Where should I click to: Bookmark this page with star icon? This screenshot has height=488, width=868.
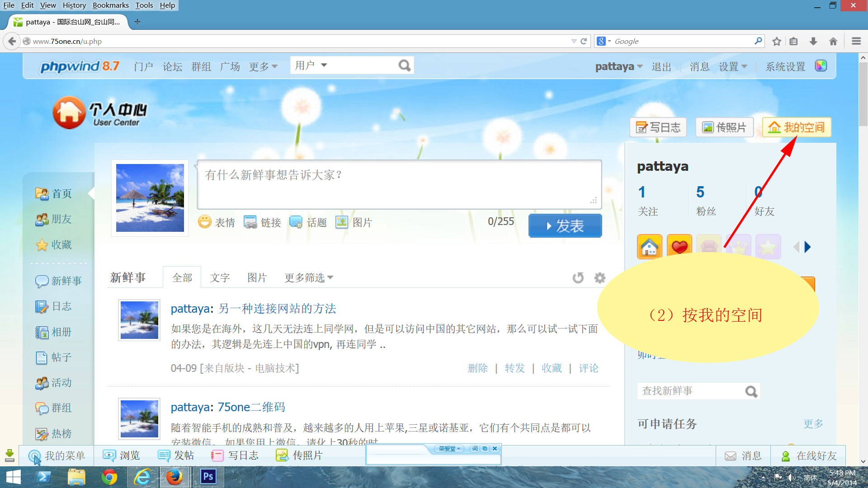(777, 41)
